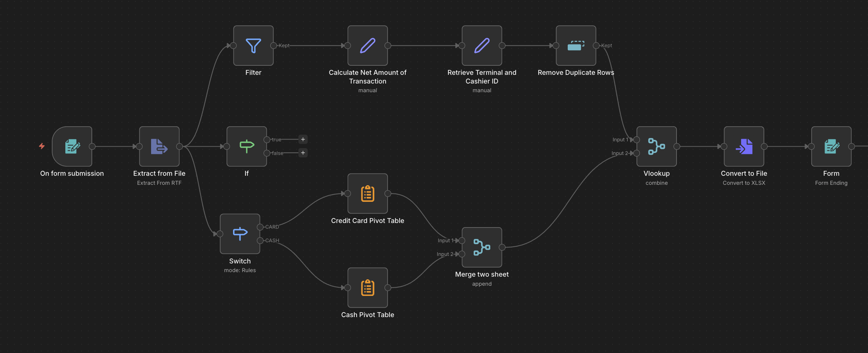Select the Switch node icon
This screenshot has height=353, width=868.
(x=240, y=234)
